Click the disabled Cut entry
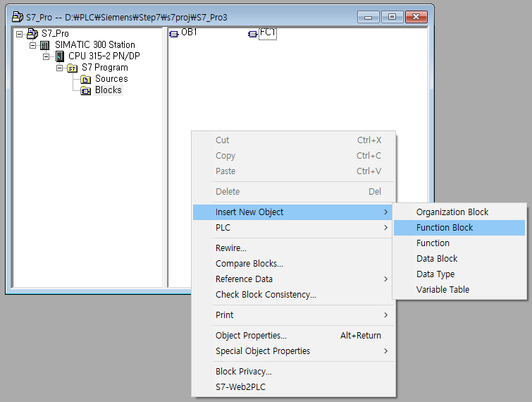532x402 pixels. 294,140
